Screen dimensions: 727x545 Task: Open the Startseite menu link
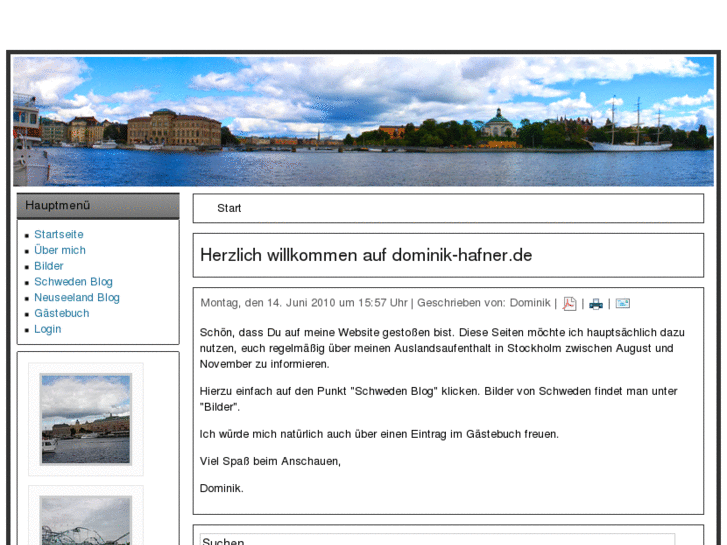(59, 235)
